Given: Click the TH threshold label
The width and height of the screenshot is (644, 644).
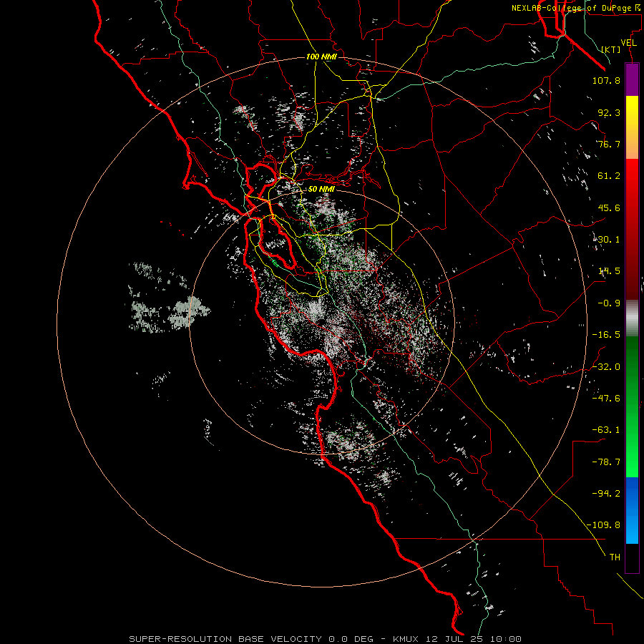Looking at the screenshot, I should (x=615, y=557).
